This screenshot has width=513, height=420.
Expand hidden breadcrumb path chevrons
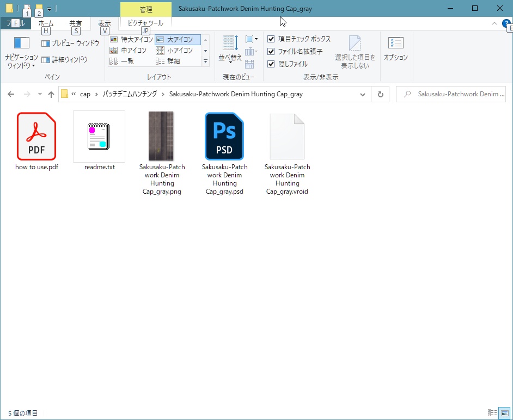coord(74,94)
